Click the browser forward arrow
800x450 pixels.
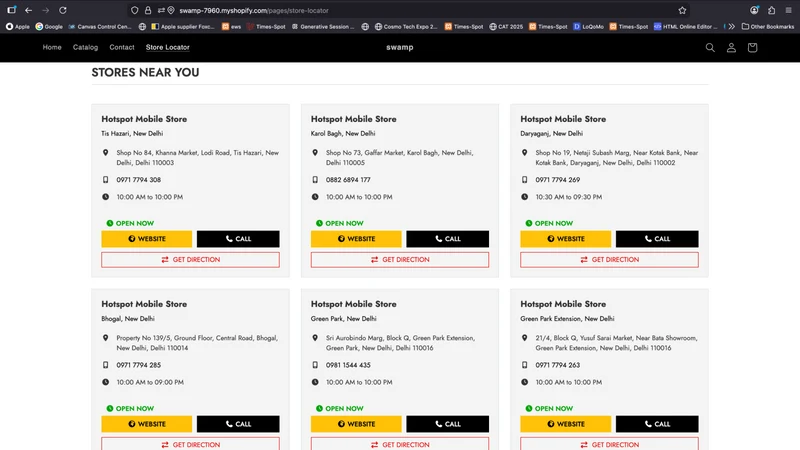tap(45, 10)
